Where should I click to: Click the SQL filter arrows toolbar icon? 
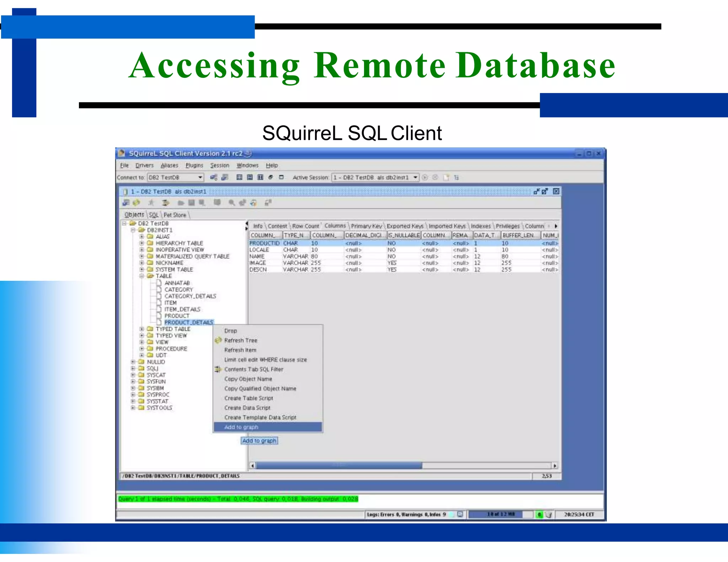point(165,203)
